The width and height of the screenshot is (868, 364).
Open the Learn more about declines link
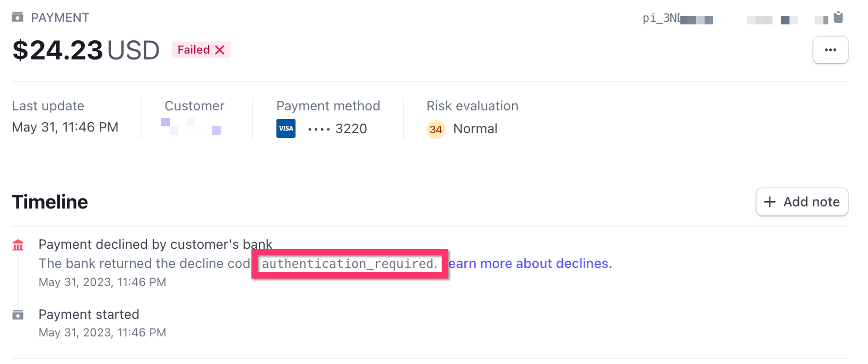[x=530, y=264]
